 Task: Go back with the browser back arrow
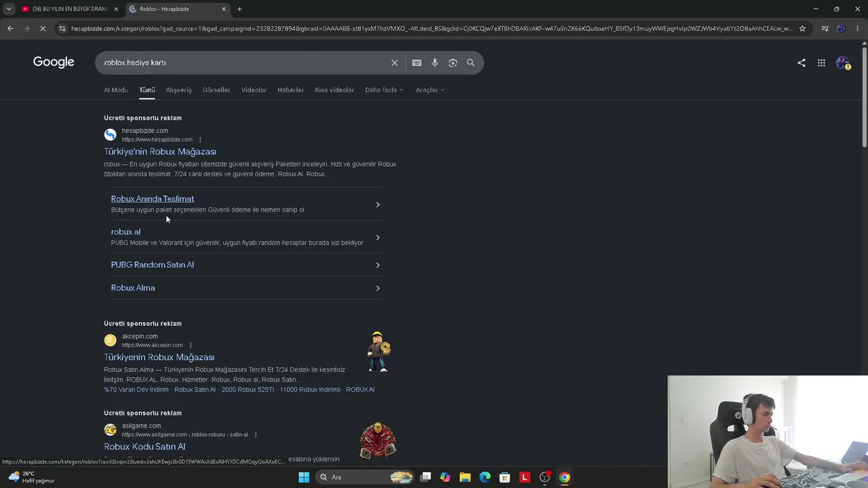click(10, 28)
